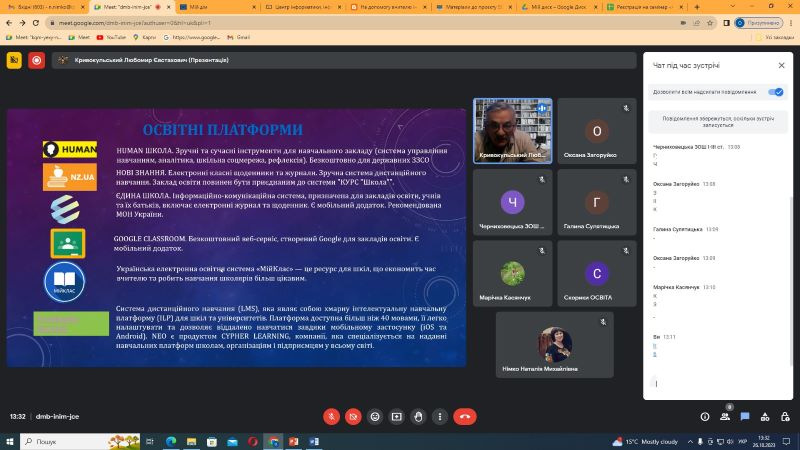Open the tab search chevron in Chrome
Screen dimensions: 800x450
(733, 7)
